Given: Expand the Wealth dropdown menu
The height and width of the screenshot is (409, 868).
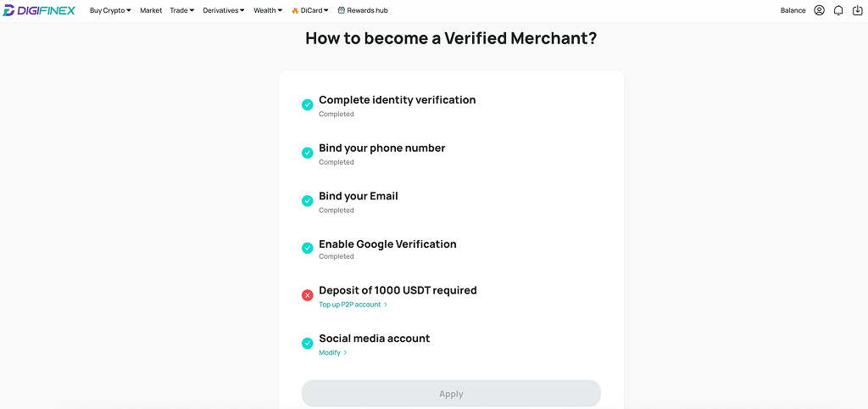Looking at the screenshot, I should (x=268, y=10).
